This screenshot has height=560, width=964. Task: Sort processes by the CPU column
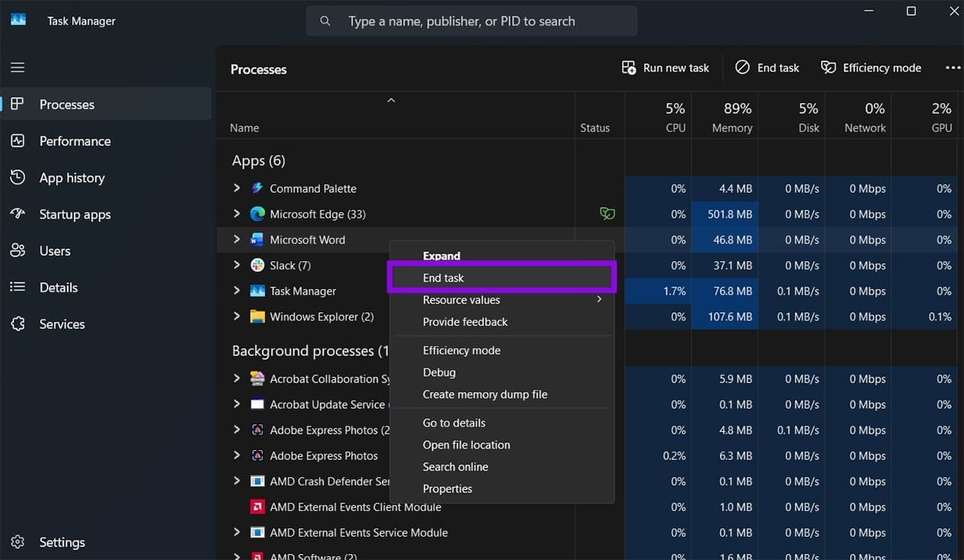click(x=658, y=117)
